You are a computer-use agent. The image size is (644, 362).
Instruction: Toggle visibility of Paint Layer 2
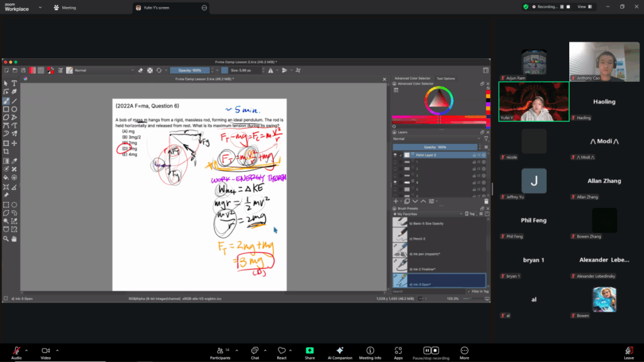point(396,155)
